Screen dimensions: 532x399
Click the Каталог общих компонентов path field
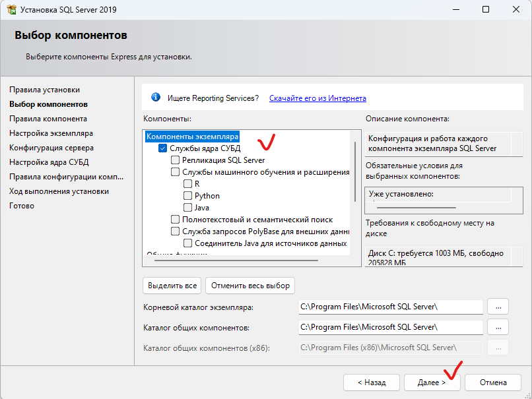pyautogui.click(x=391, y=327)
